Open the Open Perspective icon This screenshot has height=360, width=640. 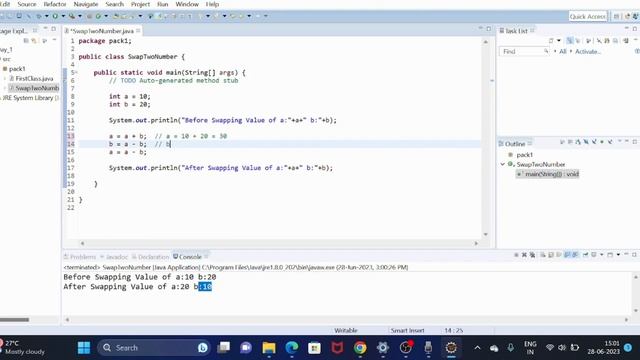[616, 16]
